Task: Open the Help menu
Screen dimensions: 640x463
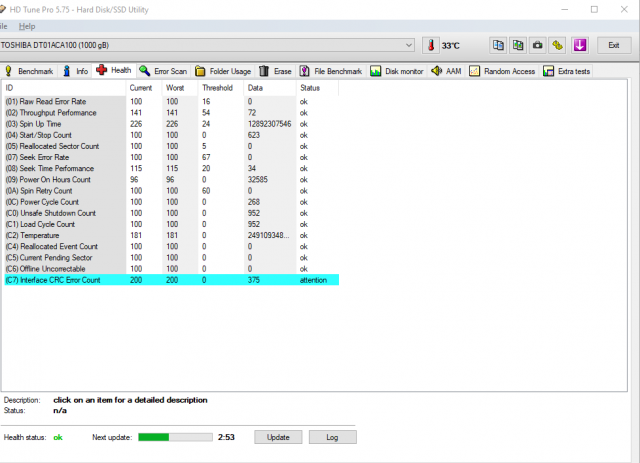Action: click(x=27, y=27)
